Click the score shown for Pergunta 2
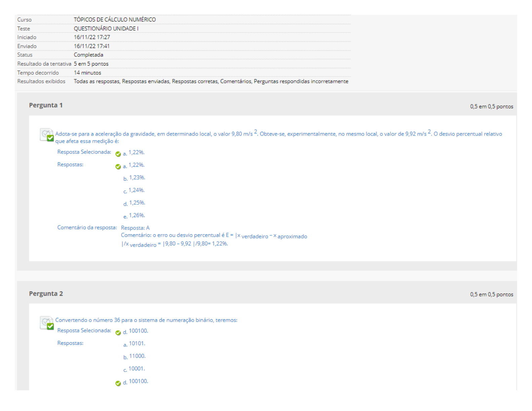Image resolution: width=532 pixels, height=411 pixels. (x=491, y=294)
